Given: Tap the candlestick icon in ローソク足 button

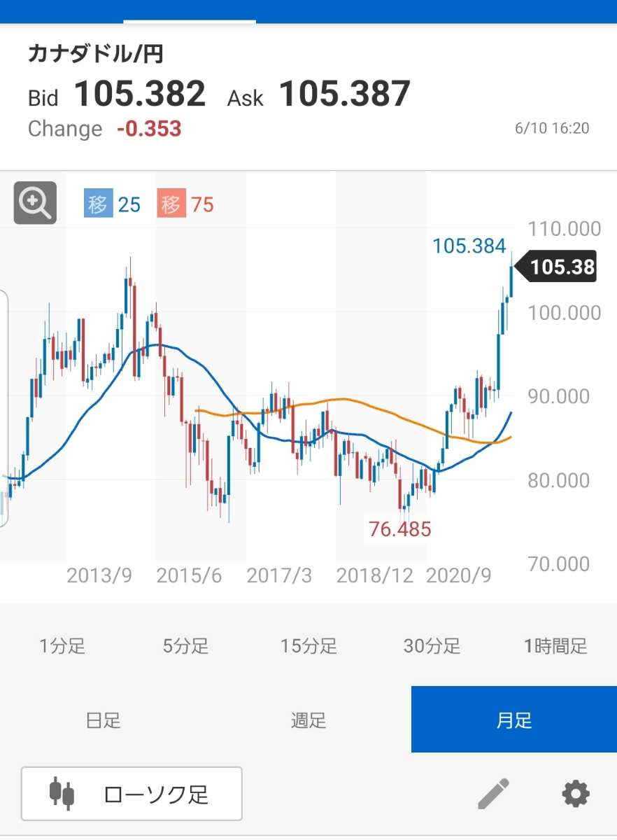Looking at the screenshot, I should (62, 794).
